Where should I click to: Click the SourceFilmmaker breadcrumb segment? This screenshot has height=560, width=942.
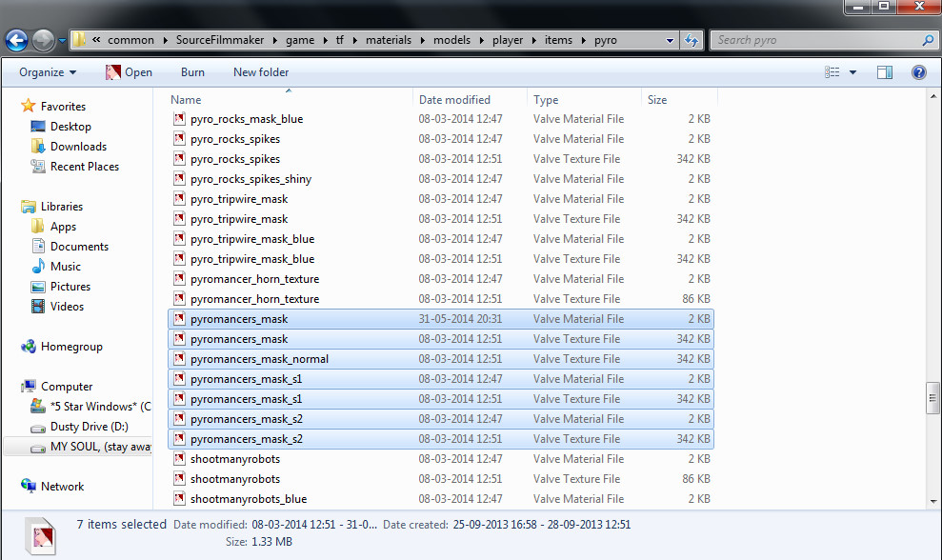click(220, 40)
